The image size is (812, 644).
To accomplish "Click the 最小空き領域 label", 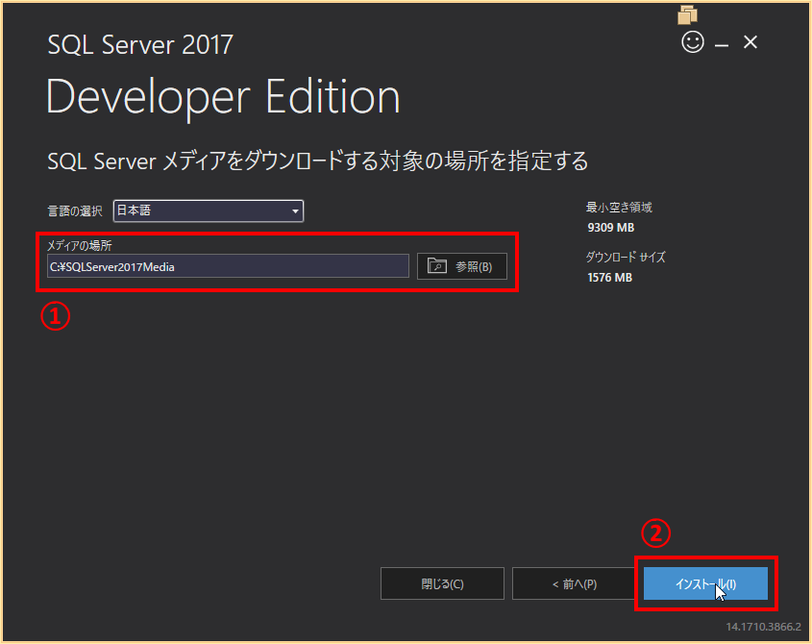I will point(619,208).
